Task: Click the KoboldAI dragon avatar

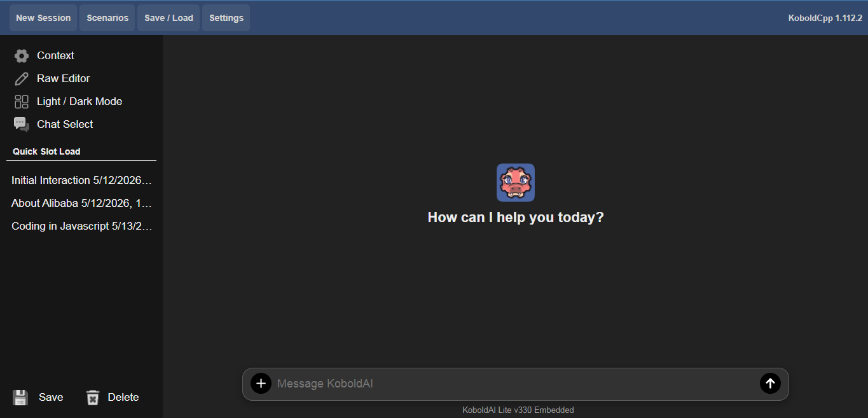Action: pyautogui.click(x=516, y=183)
